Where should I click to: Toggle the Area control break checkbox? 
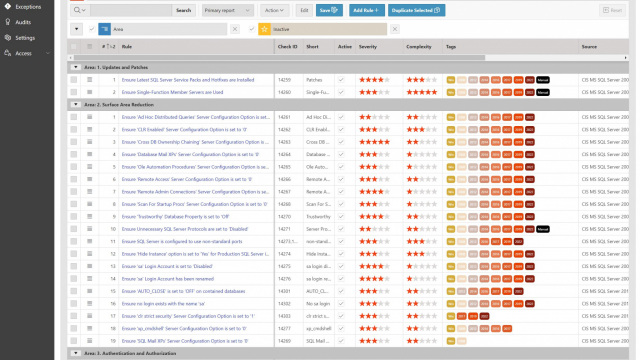click(x=92, y=29)
